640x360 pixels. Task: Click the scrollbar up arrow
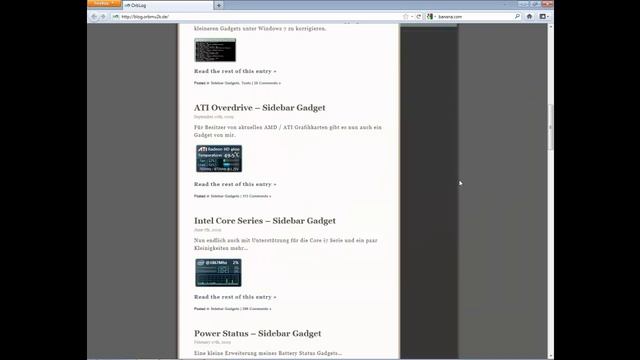551,27
